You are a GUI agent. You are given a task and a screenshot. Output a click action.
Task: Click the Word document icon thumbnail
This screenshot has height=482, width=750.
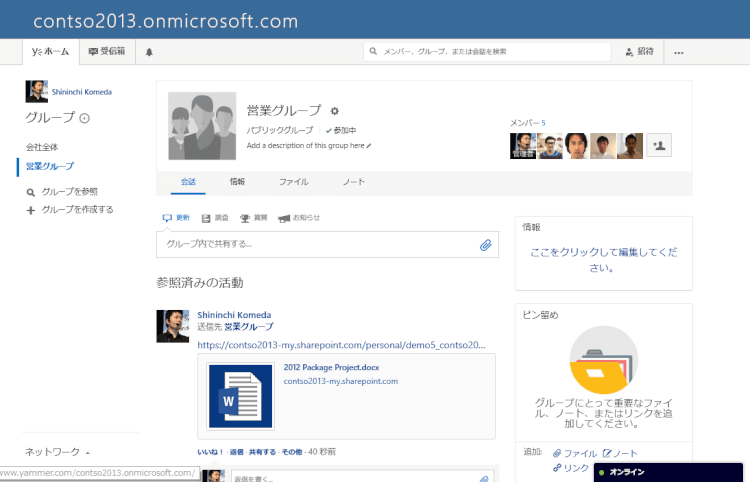tap(240, 396)
